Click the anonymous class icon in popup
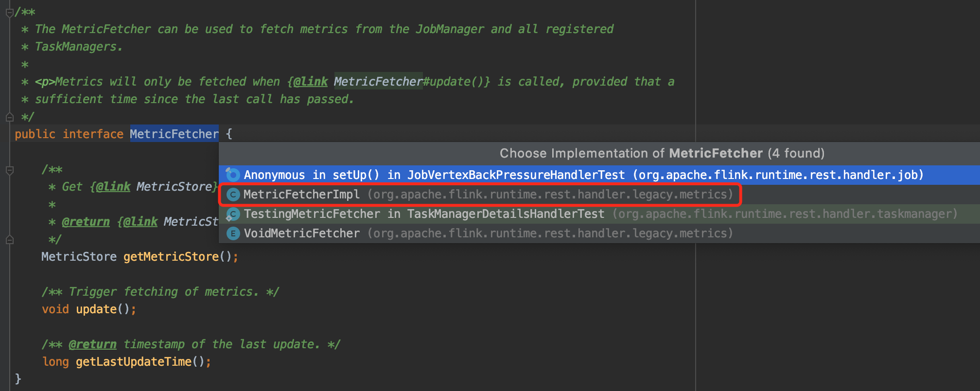This screenshot has width=980, height=391. point(233,175)
